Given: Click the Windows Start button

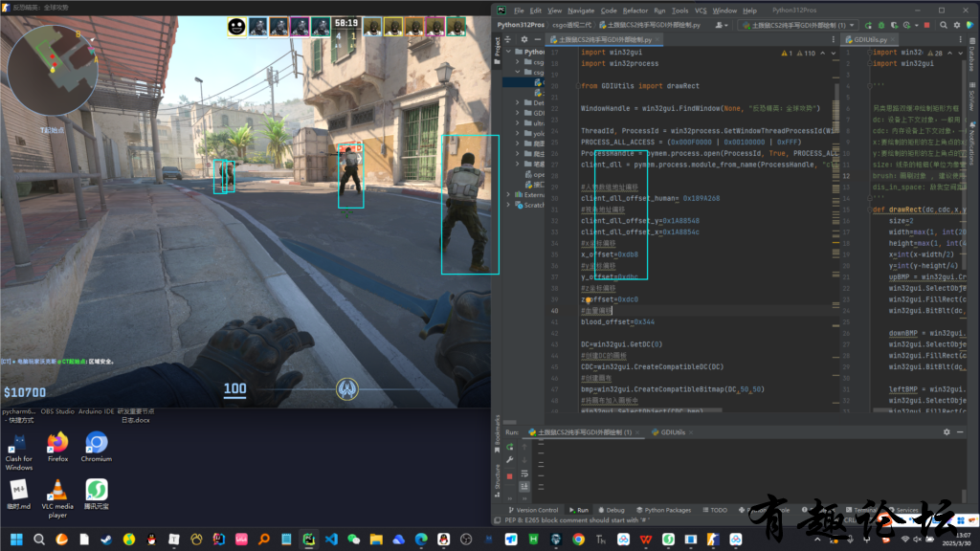Looking at the screenshot, I should tap(16, 540).
